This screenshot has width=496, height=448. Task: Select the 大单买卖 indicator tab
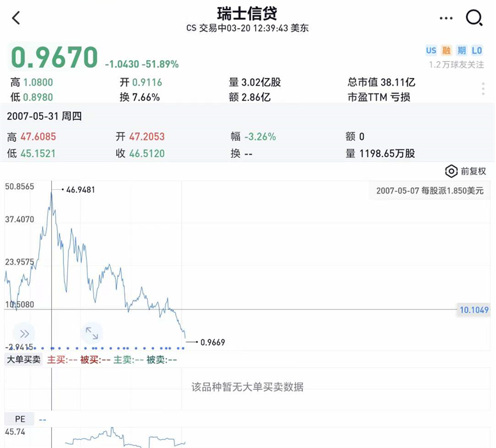click(x=23, y=360)
